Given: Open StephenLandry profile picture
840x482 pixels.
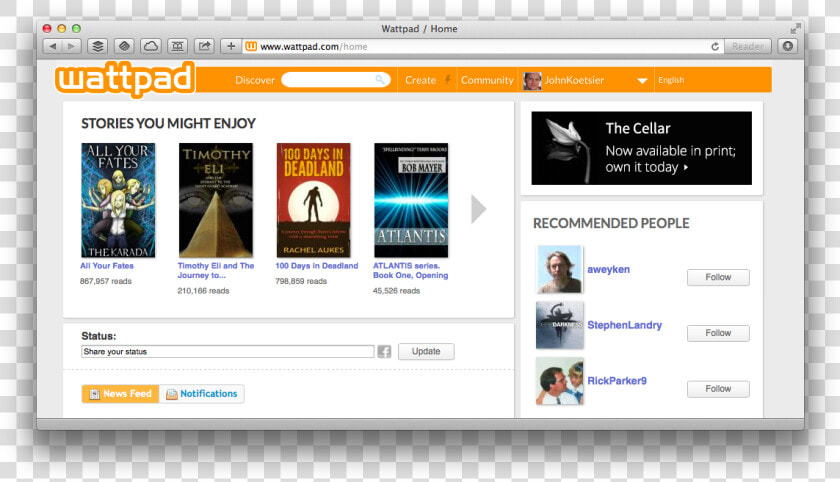Looking at the screenshot, I should click(559, 325).
